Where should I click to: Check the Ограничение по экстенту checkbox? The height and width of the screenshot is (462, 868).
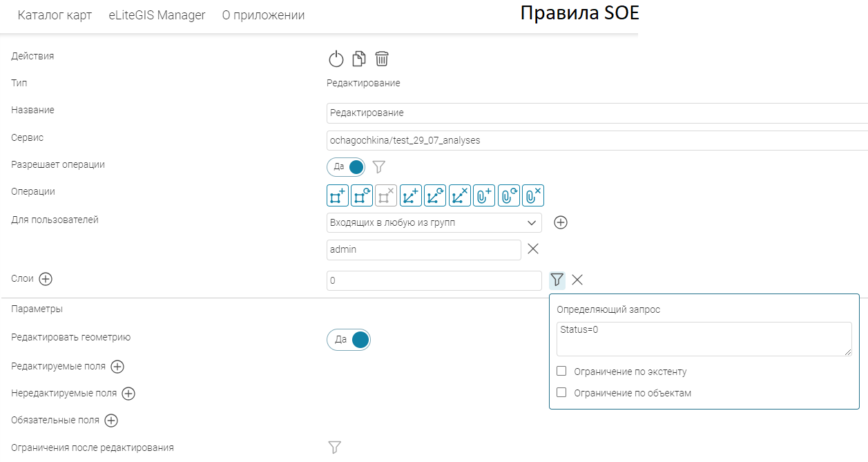click(561, 372)
